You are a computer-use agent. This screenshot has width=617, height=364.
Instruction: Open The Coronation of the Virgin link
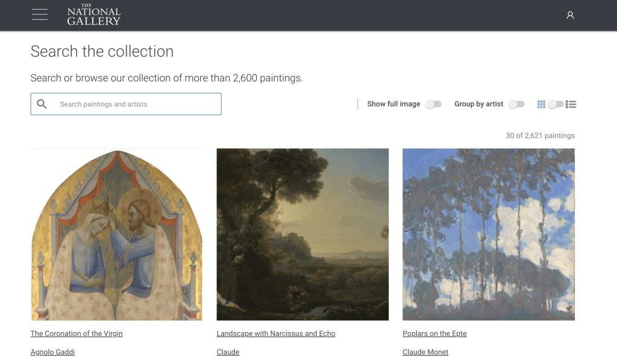pos(77,334)
